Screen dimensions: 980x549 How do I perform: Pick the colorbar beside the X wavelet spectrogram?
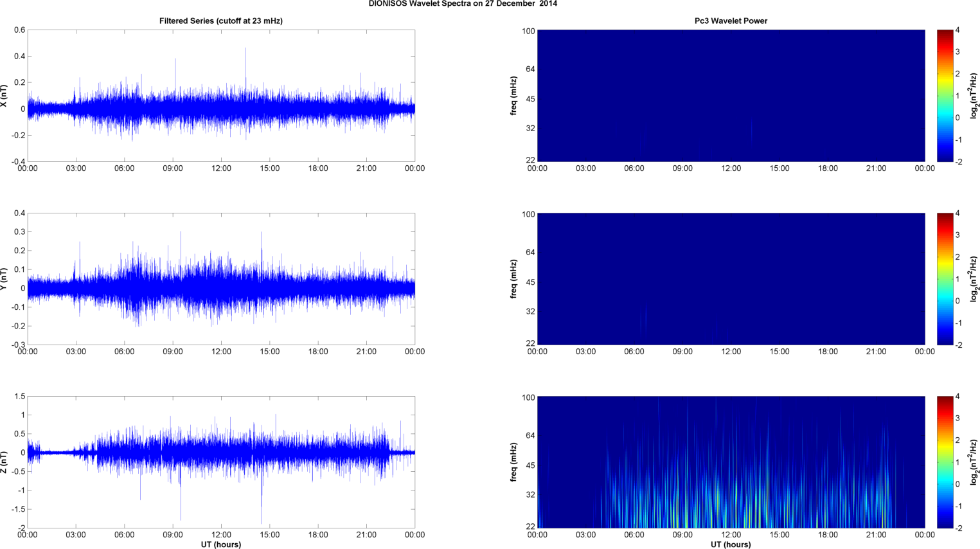[x=945, y=96]
